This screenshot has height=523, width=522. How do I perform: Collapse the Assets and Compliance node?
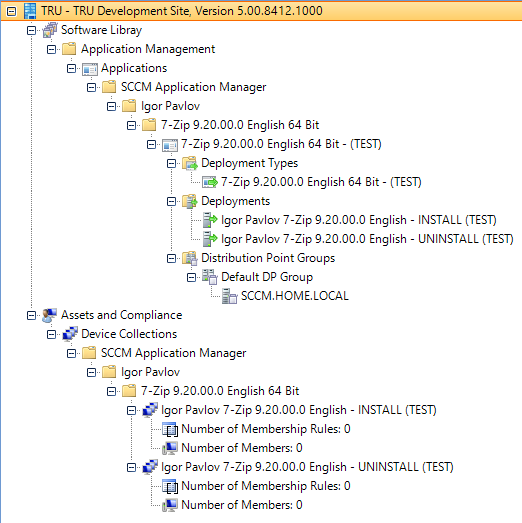point(31,316)
